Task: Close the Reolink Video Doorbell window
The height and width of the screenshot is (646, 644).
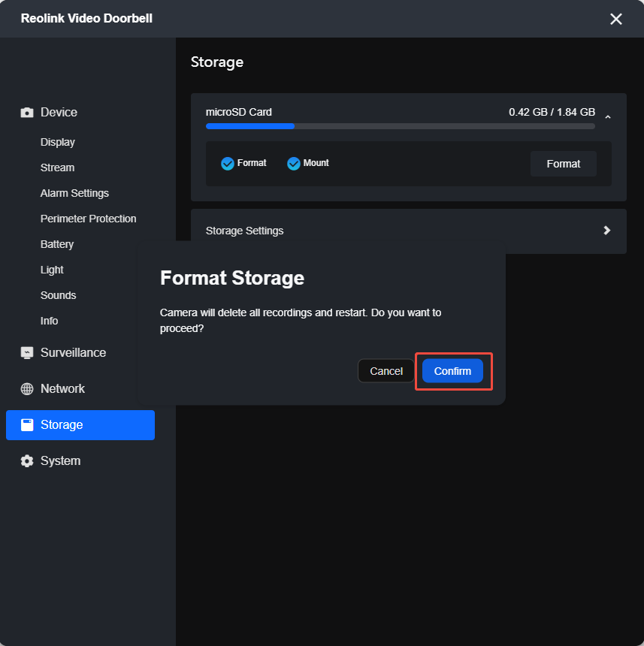Action: [x=616, y=19]
